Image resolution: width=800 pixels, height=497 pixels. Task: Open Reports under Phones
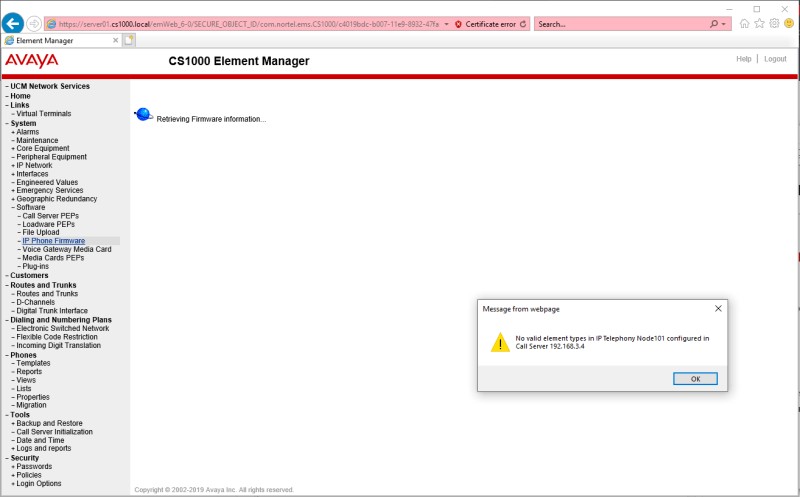pyautogui.click(x=29, y=371)
